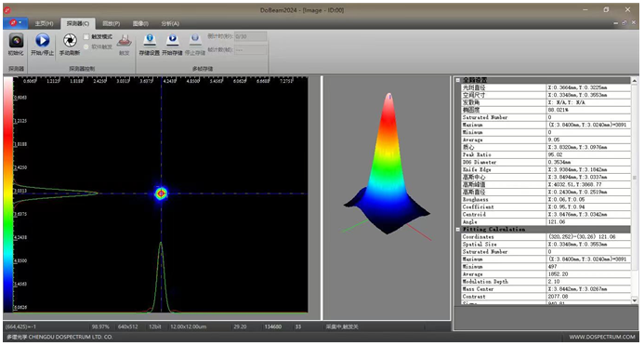Click the properties panel scroll-down arrow

coord(635,300)
